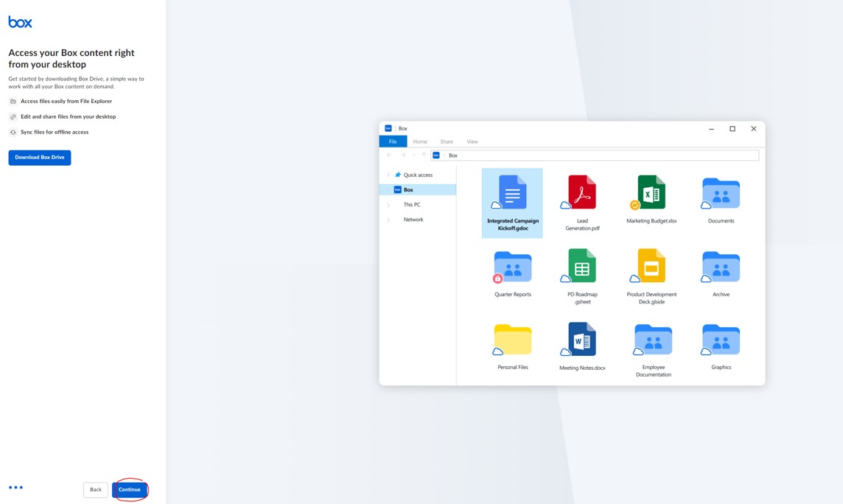Click the link icon beside Edit and share files
Screen dimensions: 843x504
[13, 116]
